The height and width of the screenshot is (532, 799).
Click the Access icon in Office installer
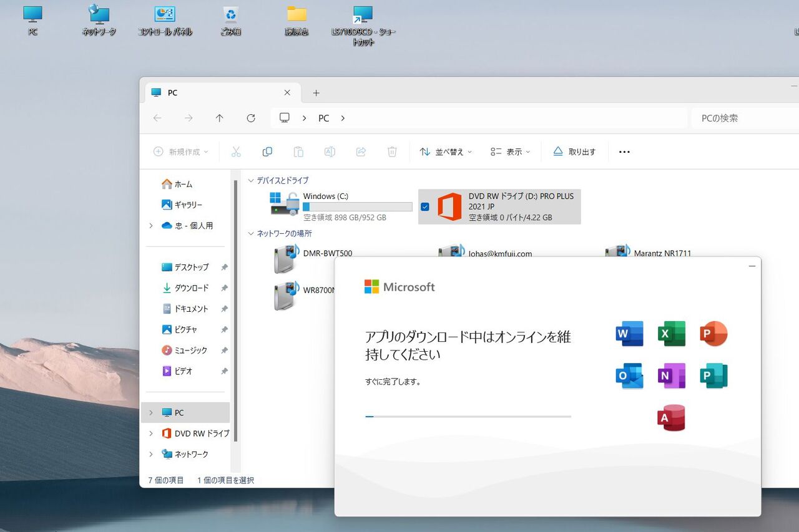(672, 418)
